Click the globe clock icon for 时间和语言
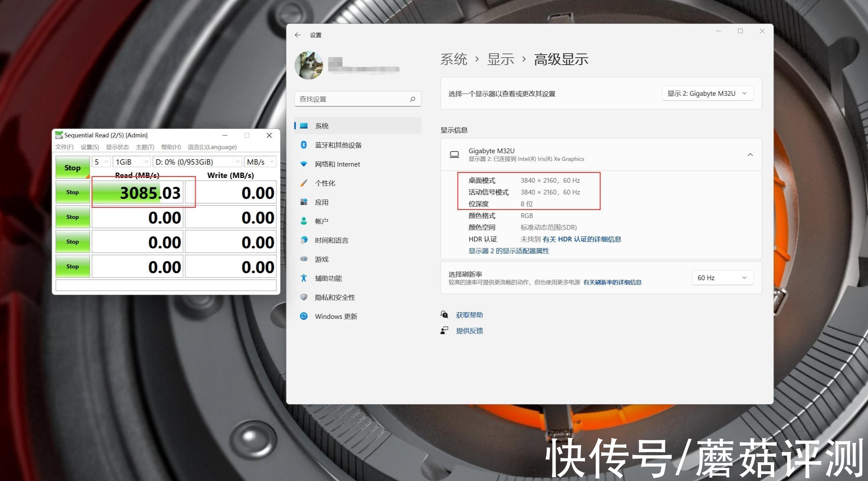This screenshot has height=481, width=868. click(303, 240)
